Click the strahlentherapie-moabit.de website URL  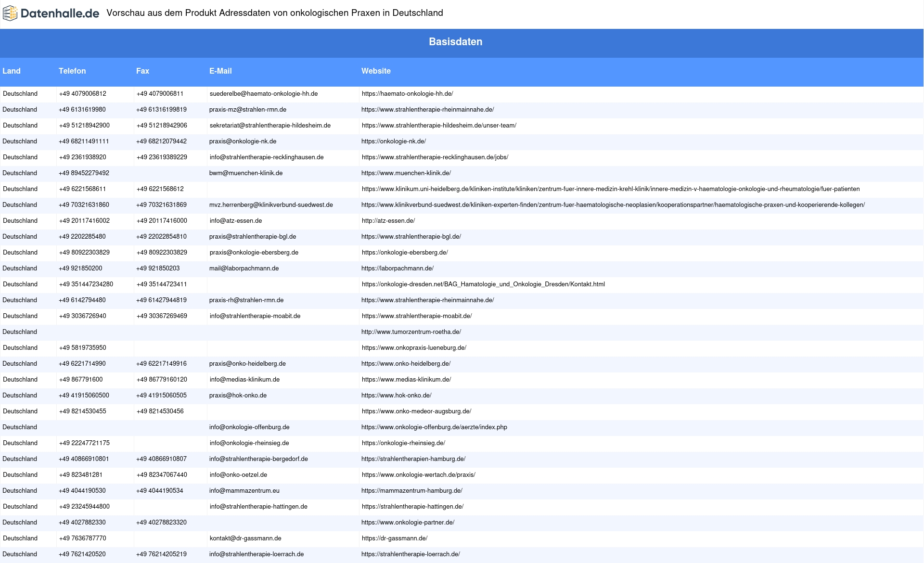(417, 316)
